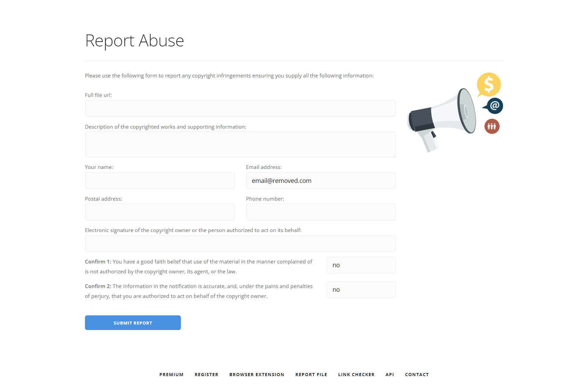This screenshot has height=386, width=588.
Task: Open the Contact page link
Action: (x=417, y=374)
